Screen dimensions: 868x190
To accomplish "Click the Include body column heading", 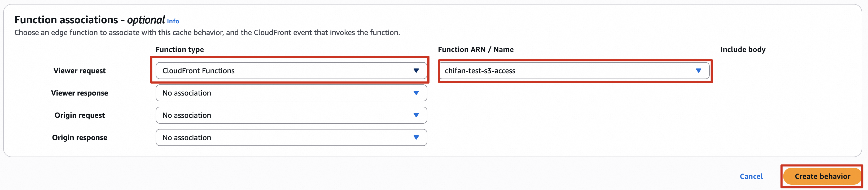I will [x=743, y=50].
